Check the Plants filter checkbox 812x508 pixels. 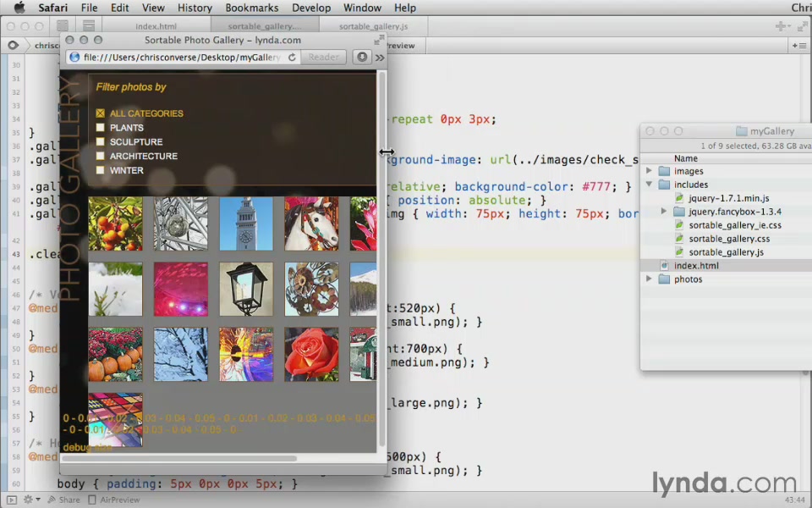click(x=101, y=128)
